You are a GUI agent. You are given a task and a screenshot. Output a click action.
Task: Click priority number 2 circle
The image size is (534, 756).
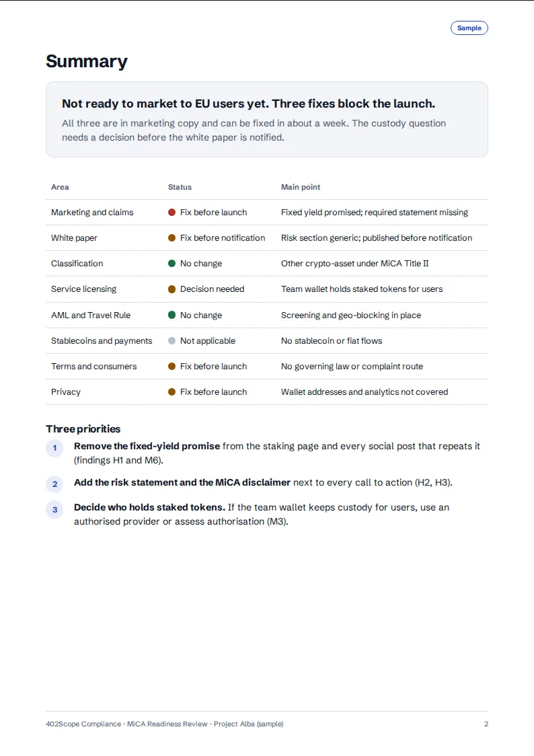coord(54,484)
